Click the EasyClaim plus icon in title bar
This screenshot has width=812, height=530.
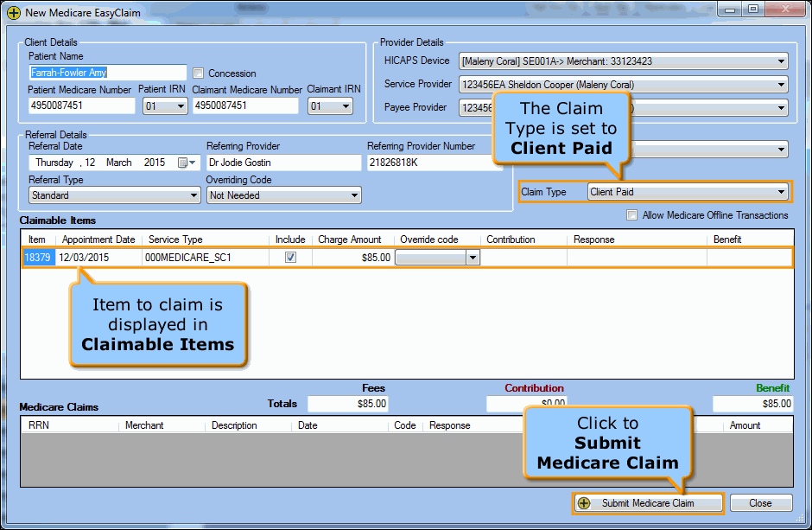coord(15,13)
